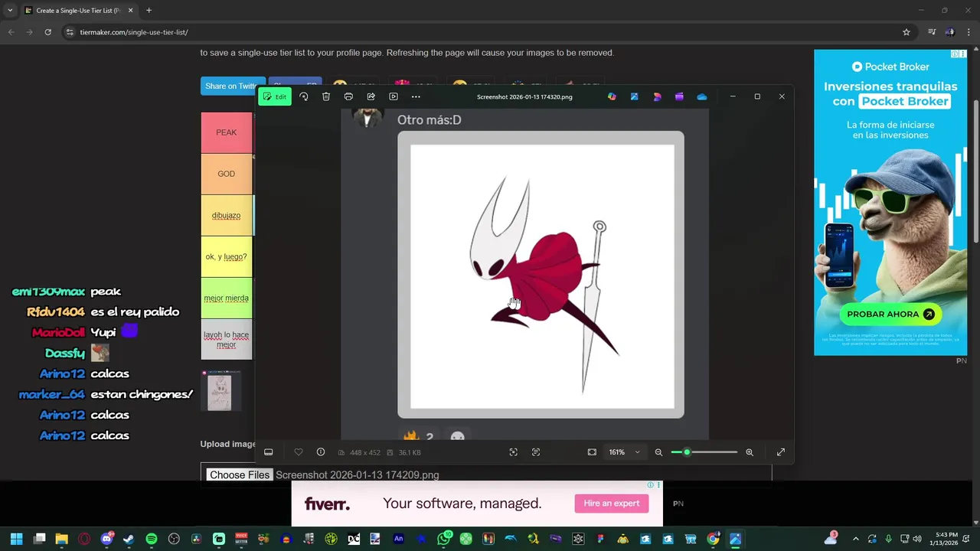Click the browser page vertical scrollbar
This screenshot has width=980, height=551.
(975, 172)
